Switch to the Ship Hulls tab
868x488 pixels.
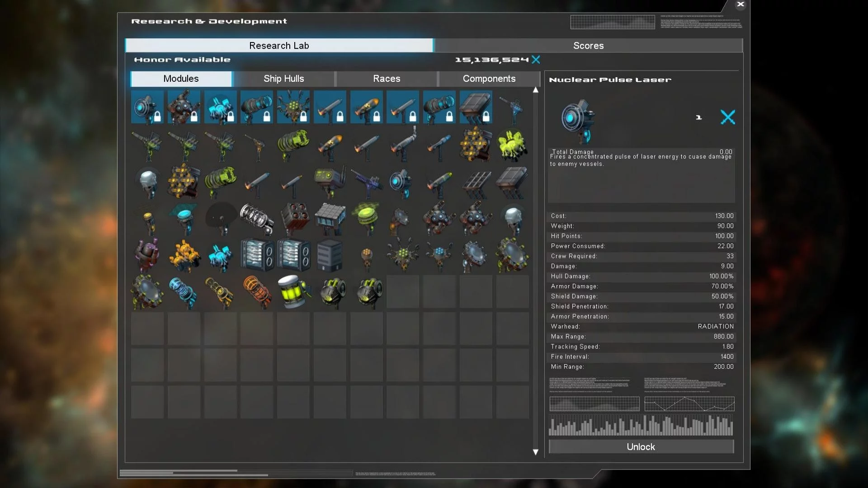[x=283, y=79]
